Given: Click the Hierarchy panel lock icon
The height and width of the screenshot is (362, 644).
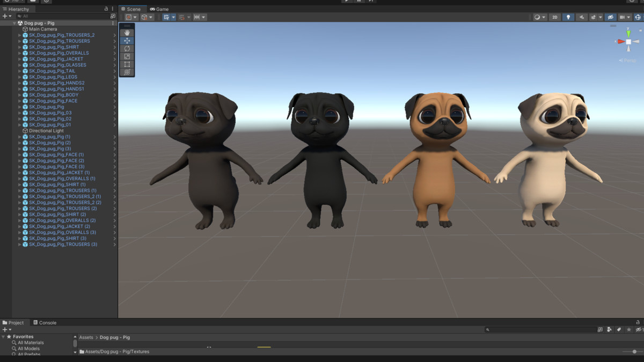Looking at the screenshot, I should [x=106, y=9].
